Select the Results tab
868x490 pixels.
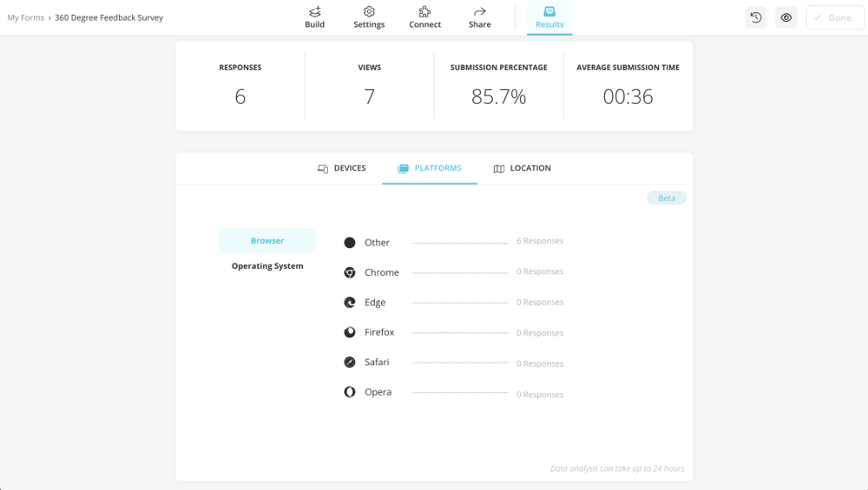[x=549, y=17]
